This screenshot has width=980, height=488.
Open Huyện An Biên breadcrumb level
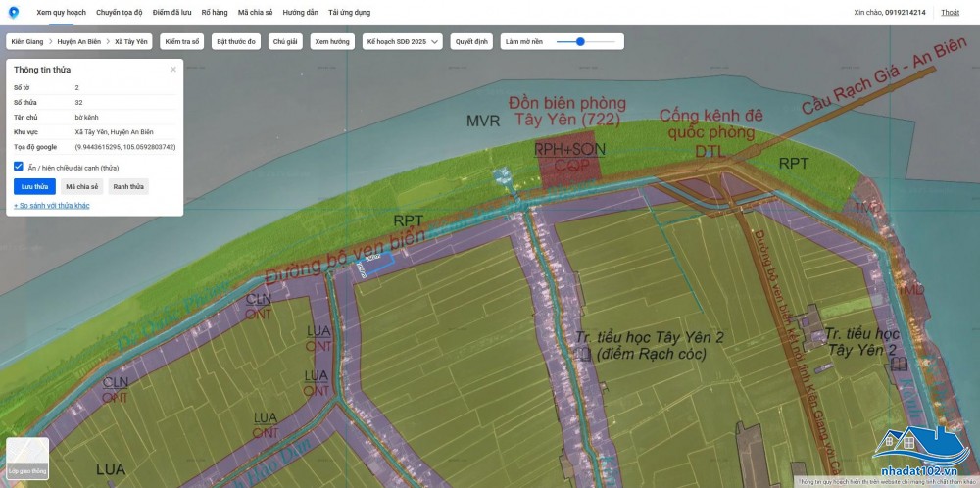pos(80,42)
